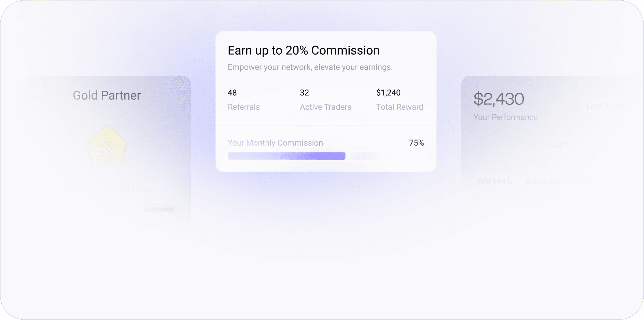Click the $2,430 performance amount

pos(499,99)
